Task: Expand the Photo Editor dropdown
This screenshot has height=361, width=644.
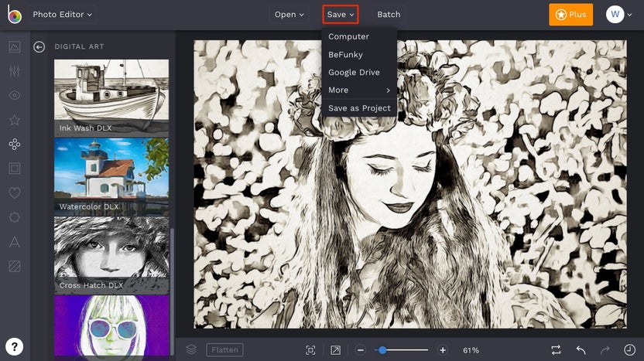Action: coord(63,15)
